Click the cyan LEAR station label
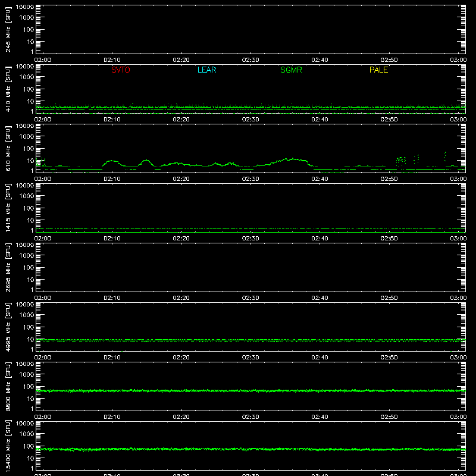Viewport: 476px width, 476px height. click(x=206, y=70)
